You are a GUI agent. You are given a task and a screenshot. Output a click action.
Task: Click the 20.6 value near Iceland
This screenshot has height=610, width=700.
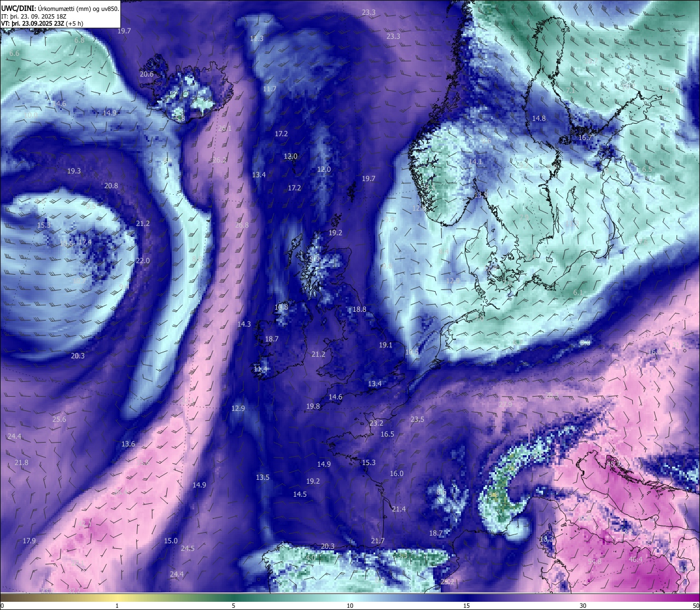coord(147,74)
